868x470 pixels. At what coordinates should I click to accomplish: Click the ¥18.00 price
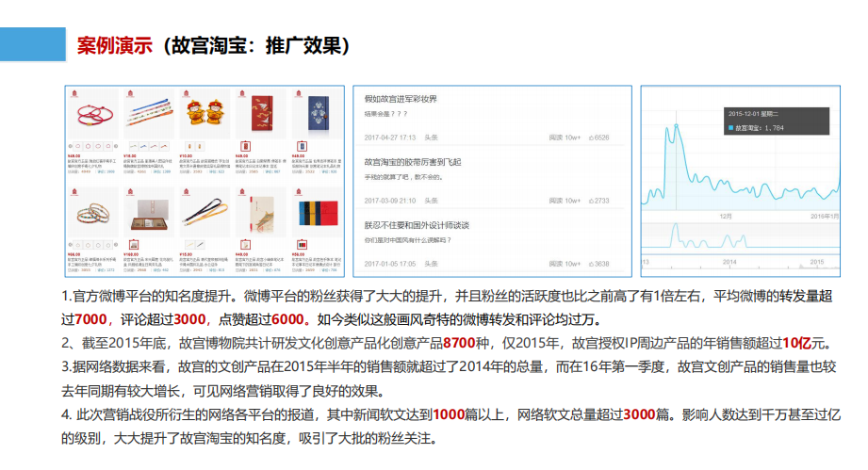[130, 156]
